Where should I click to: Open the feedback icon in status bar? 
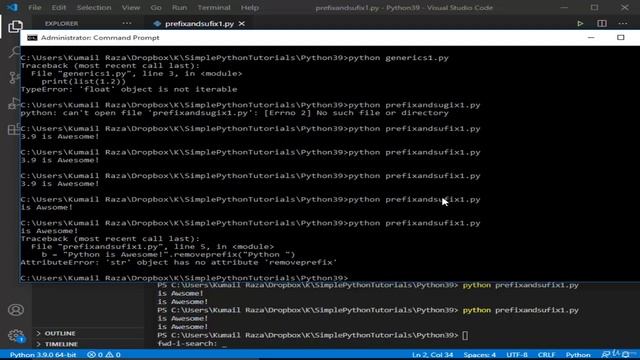[607, 354]
